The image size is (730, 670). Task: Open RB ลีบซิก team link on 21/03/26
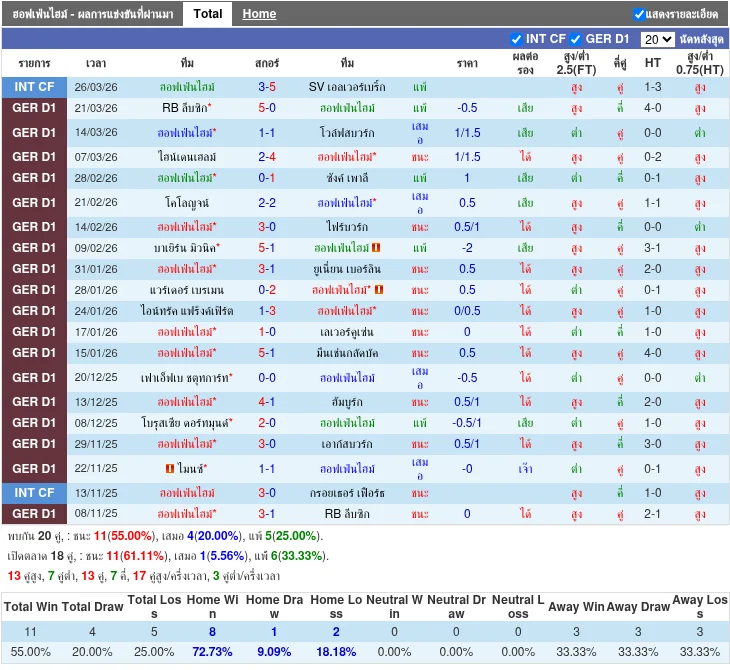pos(186,108)
